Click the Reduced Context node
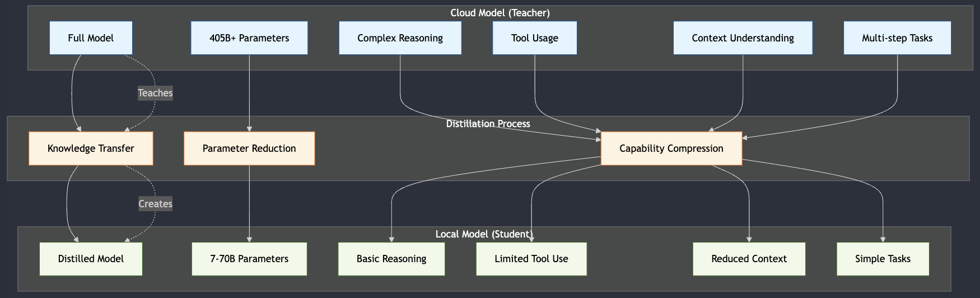 (749, 259)
